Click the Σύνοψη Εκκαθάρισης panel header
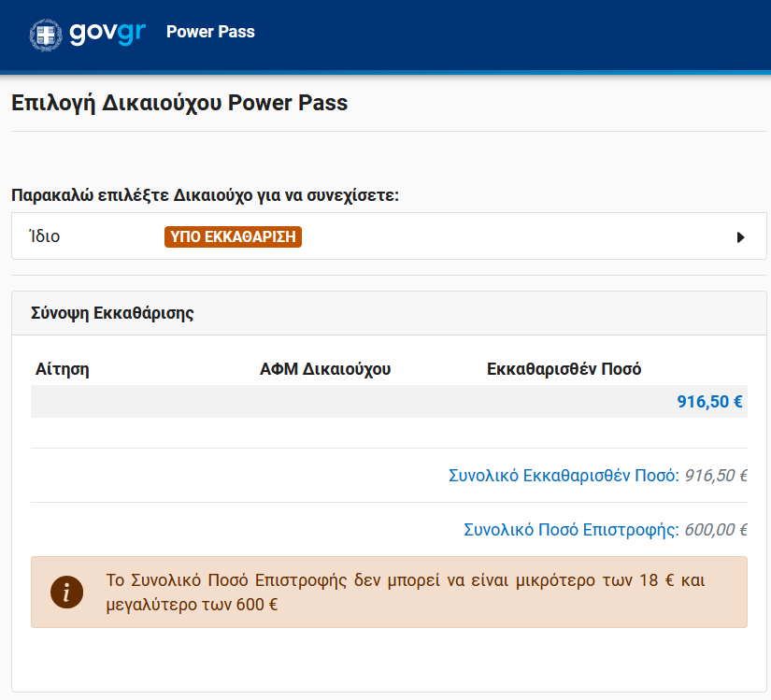 click(x=389, y=313)
